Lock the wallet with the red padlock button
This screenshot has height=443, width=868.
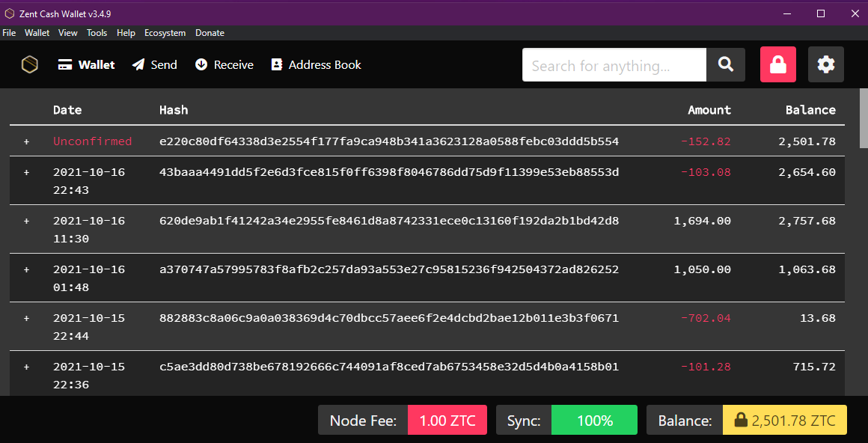777,65
